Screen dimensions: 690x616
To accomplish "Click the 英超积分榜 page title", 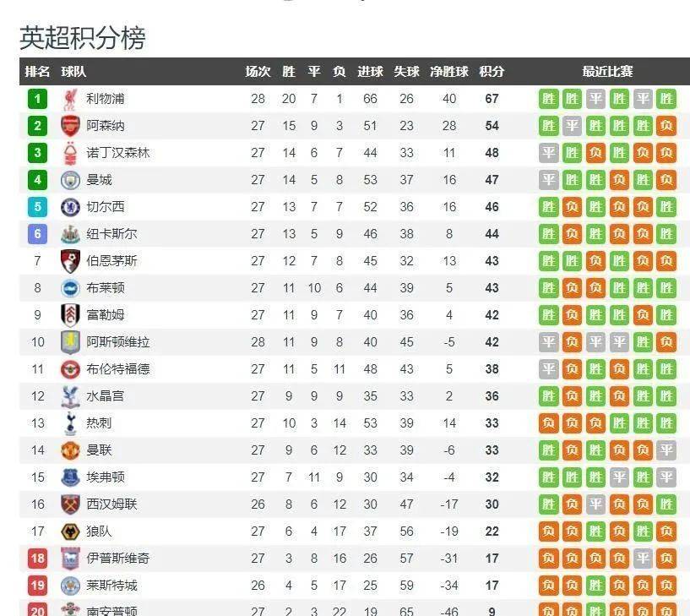I will click(x=83, y=38).
